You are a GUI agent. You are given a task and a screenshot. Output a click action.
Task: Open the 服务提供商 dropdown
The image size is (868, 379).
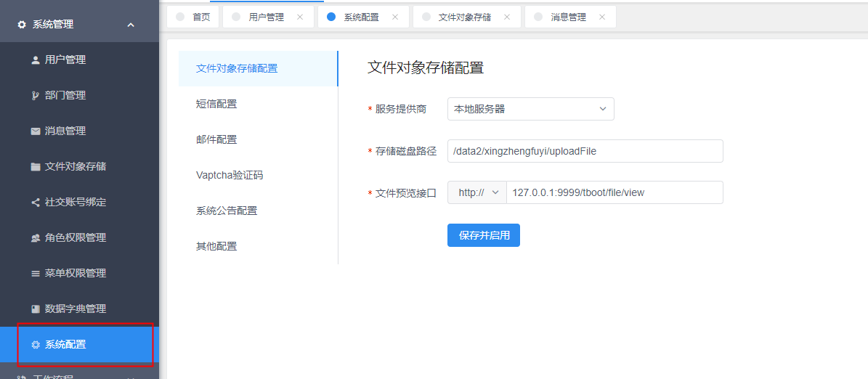tap(530, 109)
